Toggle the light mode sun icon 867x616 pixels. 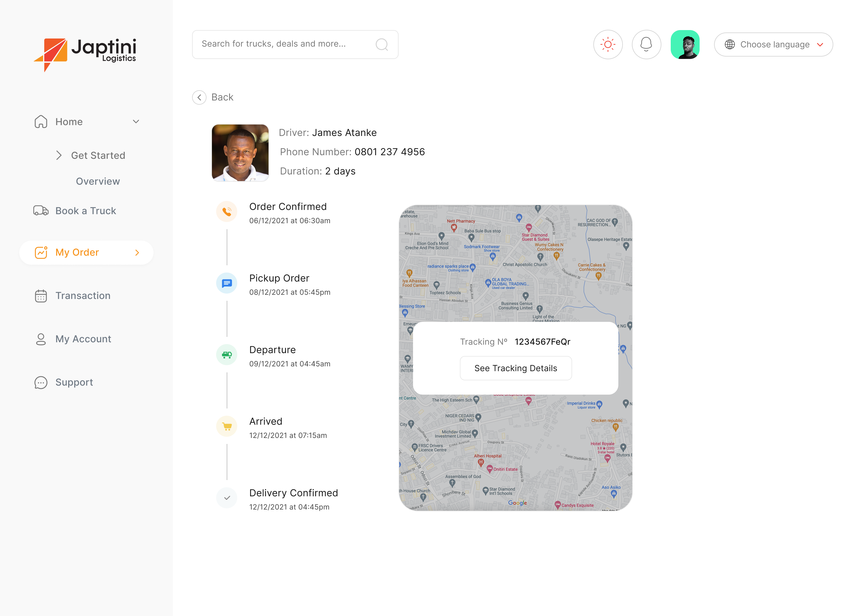pos(608,45)
